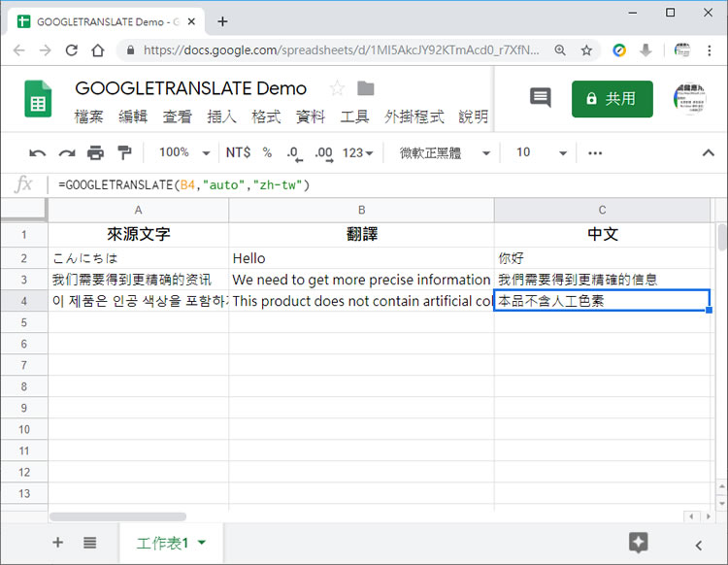Close the GOOGLETRANSLATE Demo browser tab
728x565 pixels.
(x=192, y=21)
